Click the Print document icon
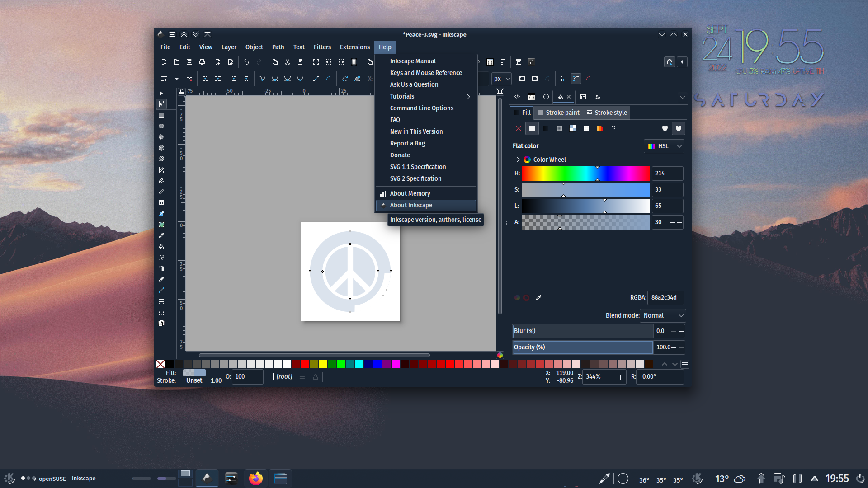 pos(202,62)
